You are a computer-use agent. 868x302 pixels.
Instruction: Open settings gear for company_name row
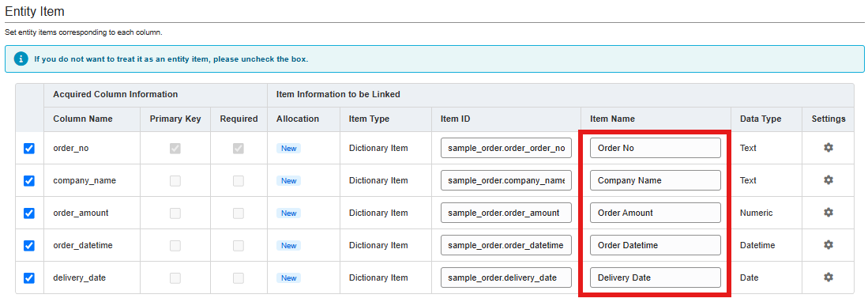(x=829, y=180)
